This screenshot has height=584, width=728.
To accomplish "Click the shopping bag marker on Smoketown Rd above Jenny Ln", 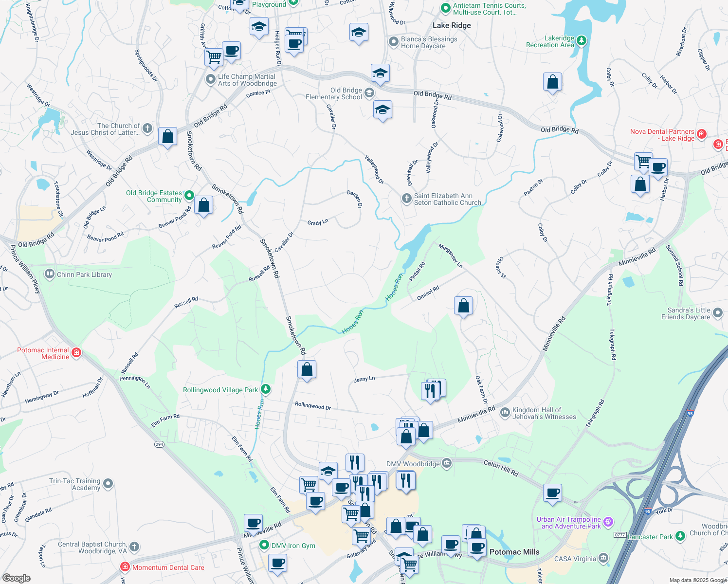I will (307, 370).
